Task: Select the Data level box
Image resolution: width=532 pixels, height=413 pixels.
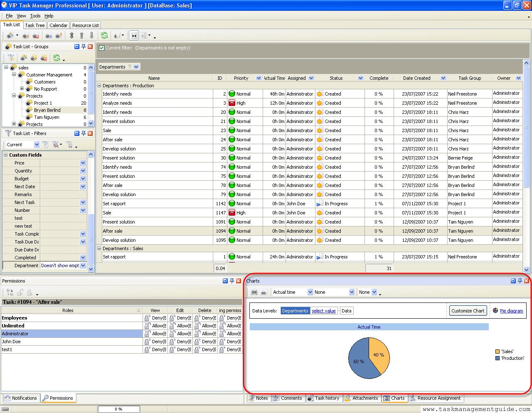Action: pyautogui.click(x=346, y=311)
